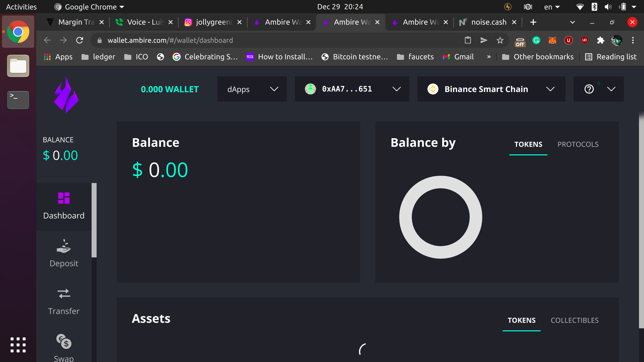
Task: Reload the page in Chrome
Action: pyautogui.click(x=79, y=40)
